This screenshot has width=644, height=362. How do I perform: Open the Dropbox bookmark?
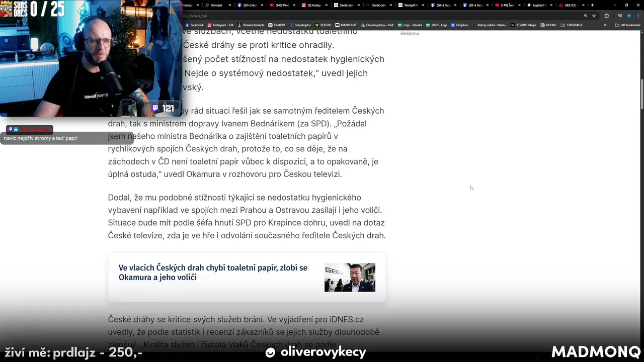pos(459,25)
